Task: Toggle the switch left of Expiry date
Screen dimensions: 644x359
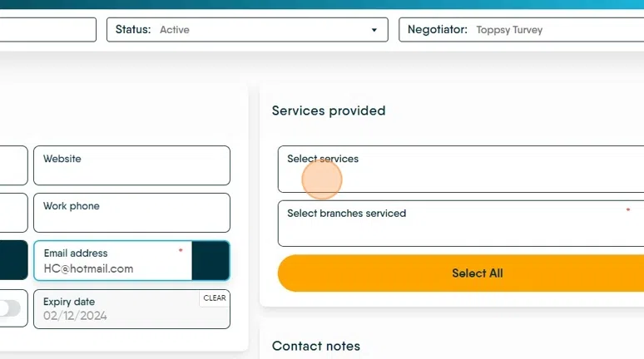Action: coord(8,308)
